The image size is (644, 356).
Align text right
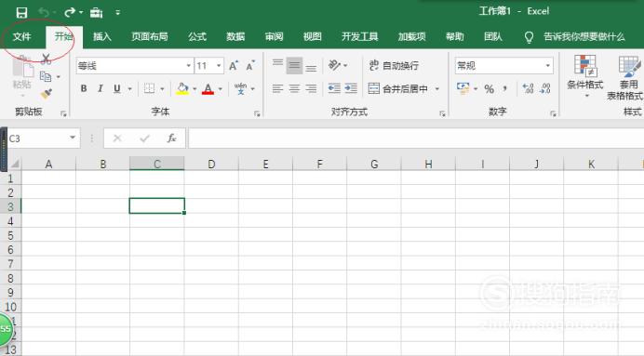(311, 88)
